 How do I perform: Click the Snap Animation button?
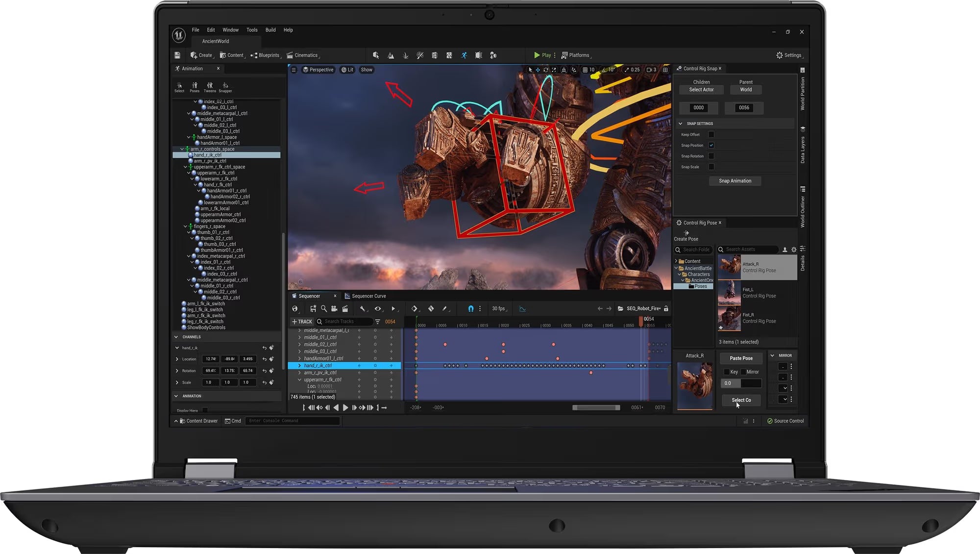point(735,181)
